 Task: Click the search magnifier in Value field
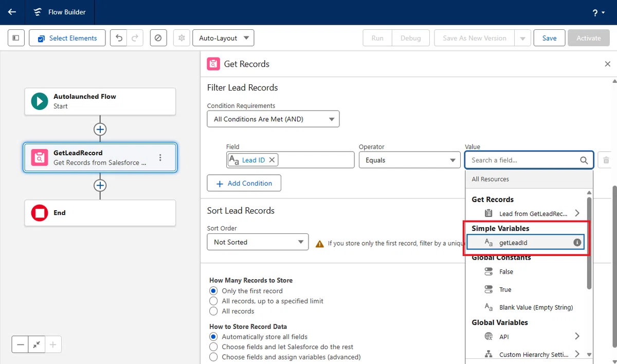click(584, 160)
